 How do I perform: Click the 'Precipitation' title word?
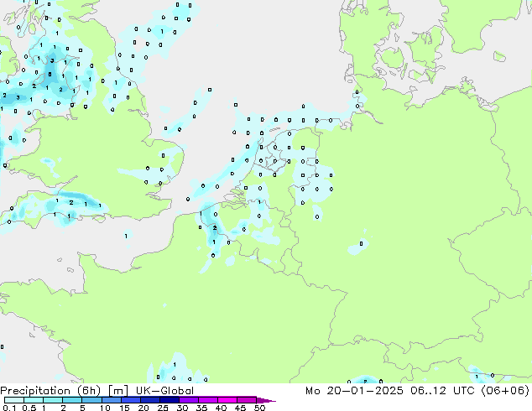(35, 391)
